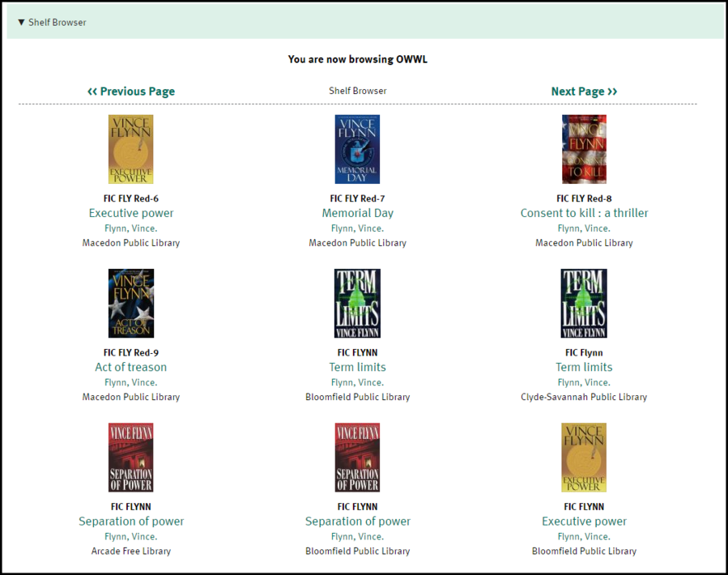Go to the Previous Page link
Screen dimensions: 728x575
point(131,92)
